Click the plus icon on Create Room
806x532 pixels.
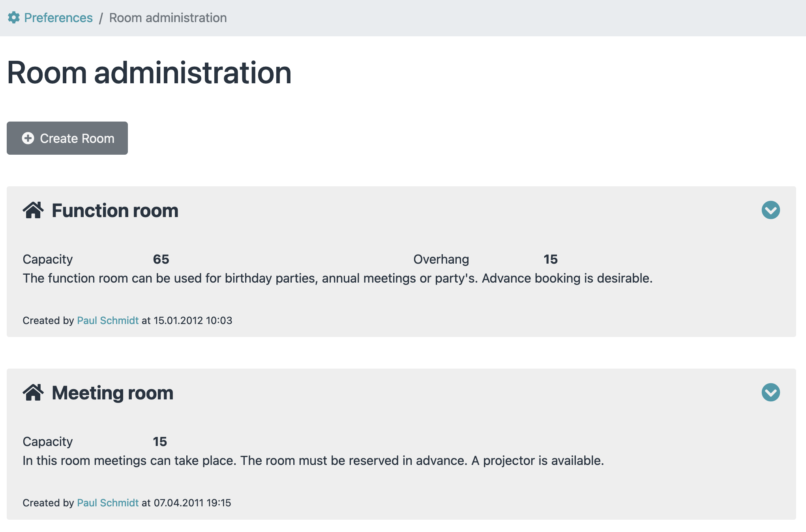(x=28, y=139)
